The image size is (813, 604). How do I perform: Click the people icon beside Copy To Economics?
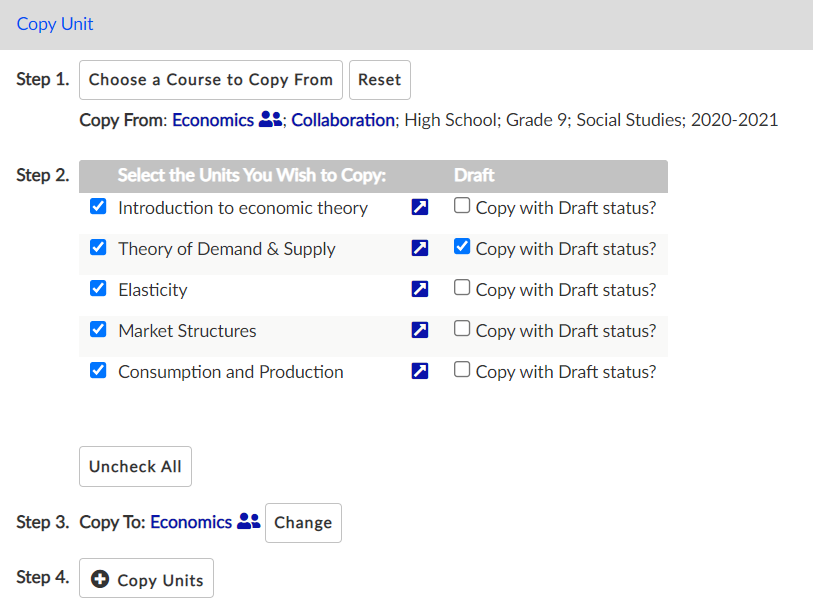(248, 521)
